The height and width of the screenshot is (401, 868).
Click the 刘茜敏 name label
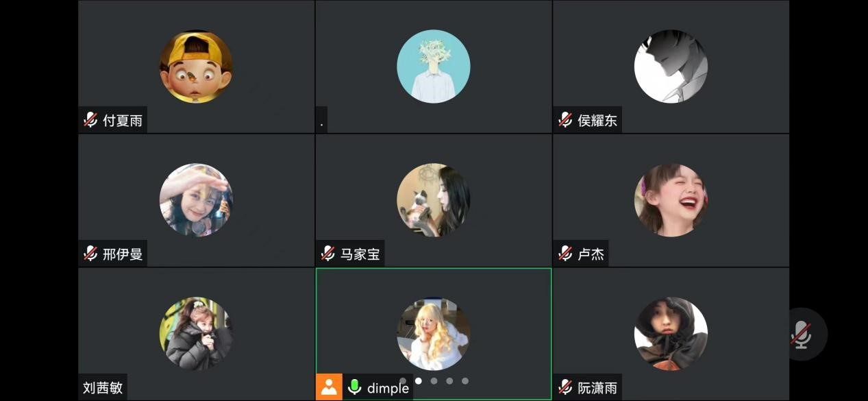(103, 388)
